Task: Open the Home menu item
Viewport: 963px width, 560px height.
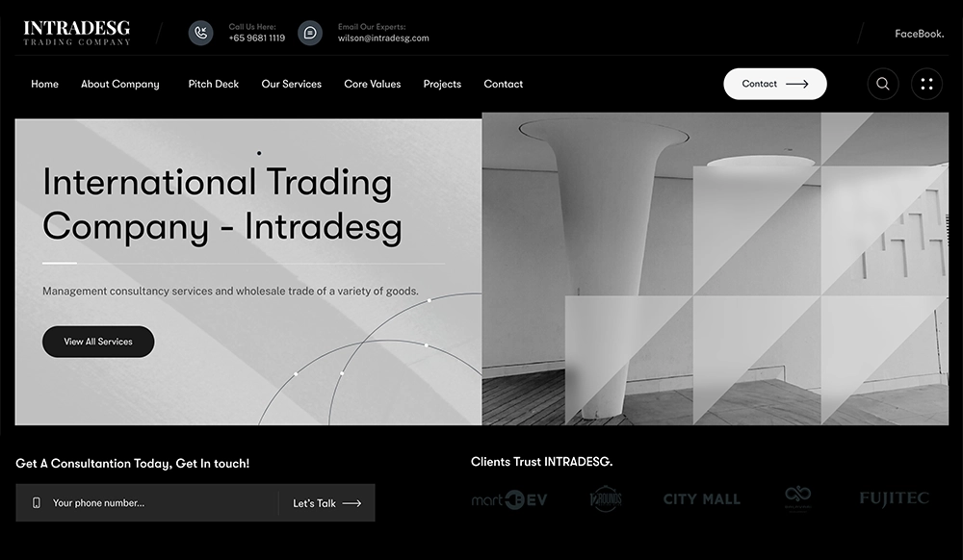Action: tap(44, 84)
